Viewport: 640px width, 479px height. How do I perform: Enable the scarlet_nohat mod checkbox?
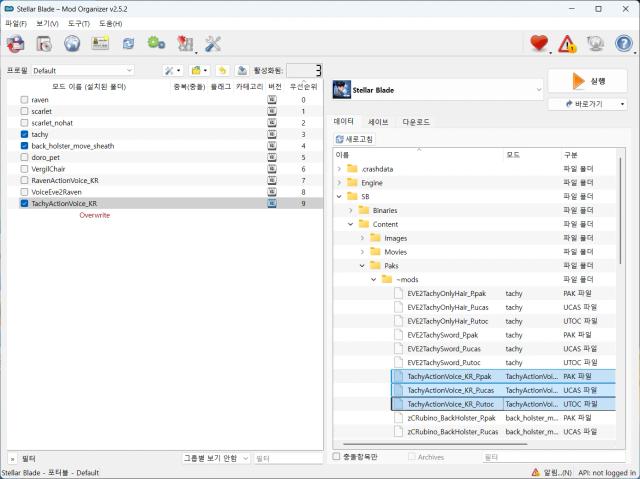[x=24, y=123]
